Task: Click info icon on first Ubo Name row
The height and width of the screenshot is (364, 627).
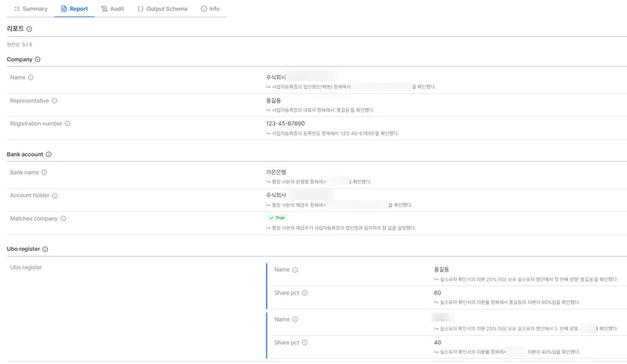Action: pos(295,269)
